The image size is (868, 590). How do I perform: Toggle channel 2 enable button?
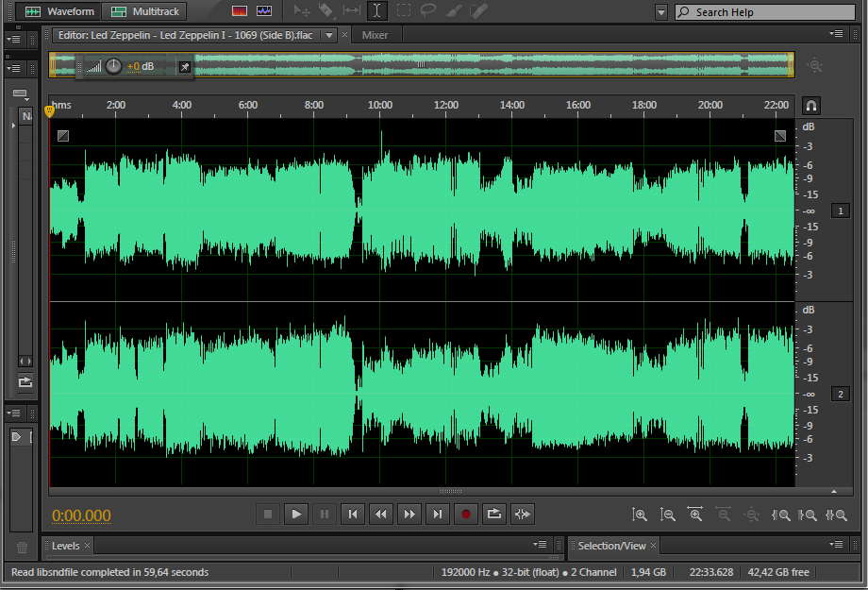coord(841,394)
